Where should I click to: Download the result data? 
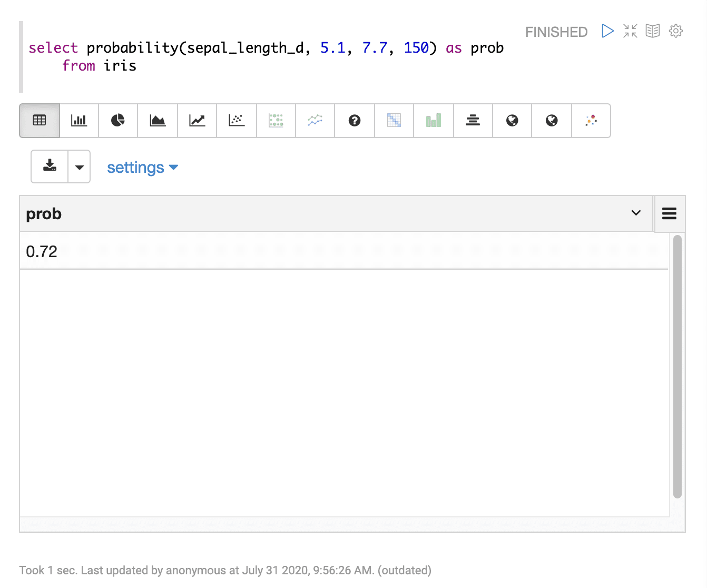[x=50, y=166]
